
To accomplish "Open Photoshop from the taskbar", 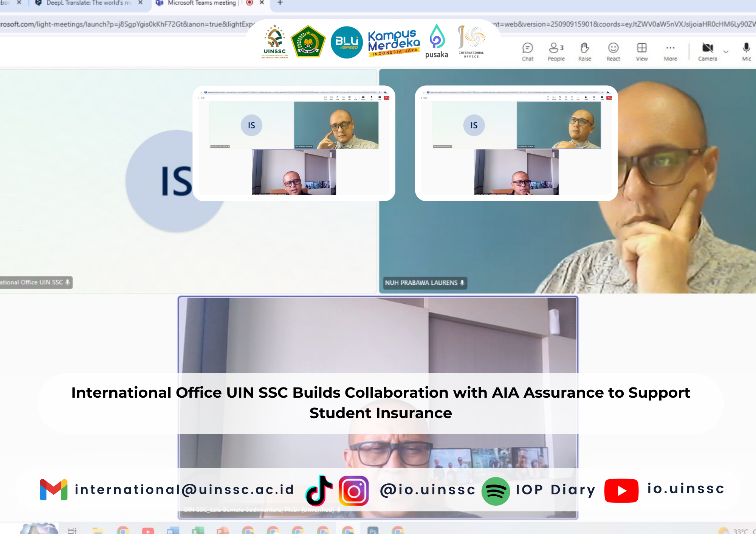I will (373, 530).
